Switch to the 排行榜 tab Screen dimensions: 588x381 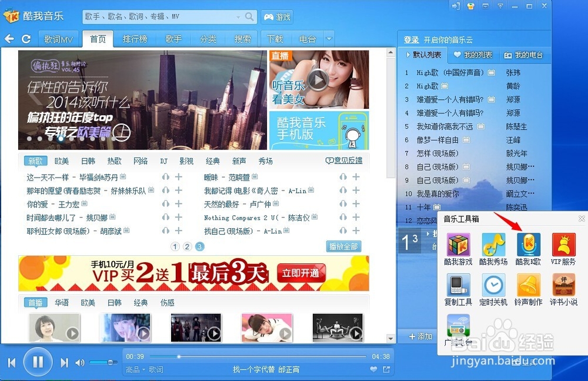135,39
